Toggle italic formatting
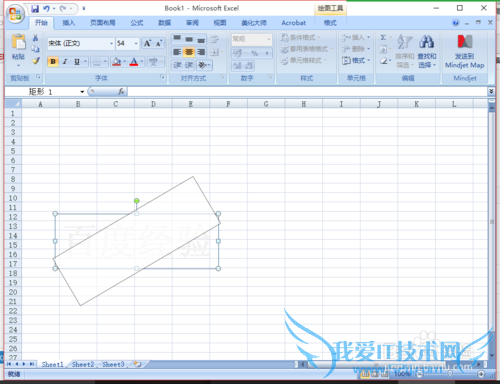The height and width of the screenshot is (384, 500). (65, 62)
